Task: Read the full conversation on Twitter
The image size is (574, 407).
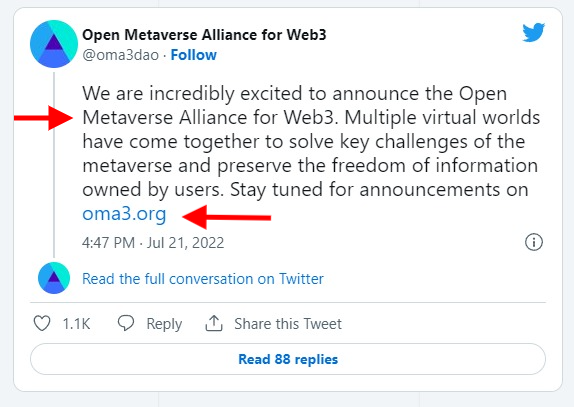Action: point(203,279)
